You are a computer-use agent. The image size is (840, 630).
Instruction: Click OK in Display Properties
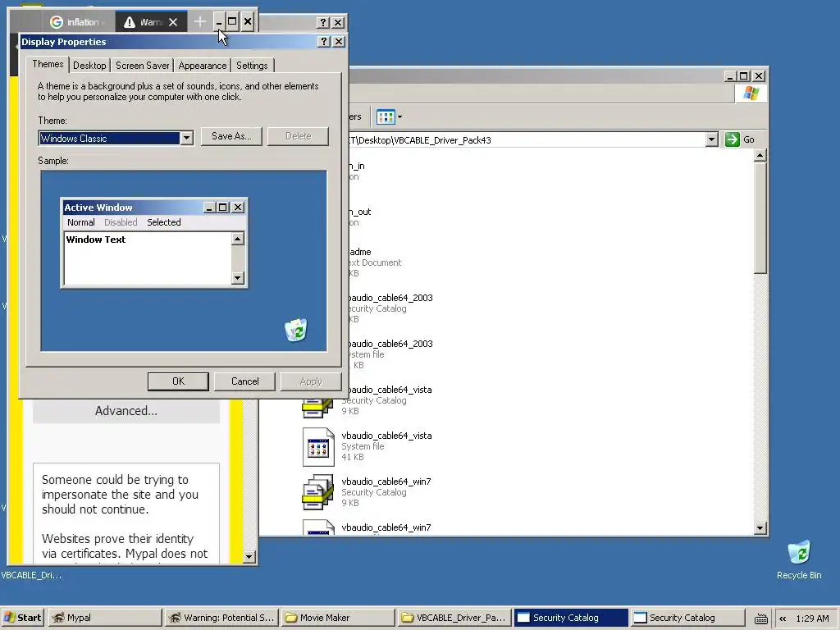[x=178, y=381]
